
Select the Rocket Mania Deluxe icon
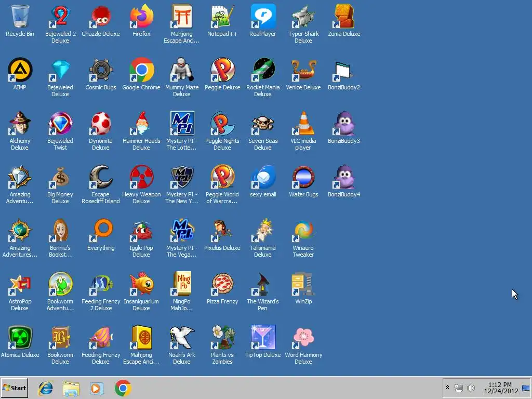tap(262, 70)
